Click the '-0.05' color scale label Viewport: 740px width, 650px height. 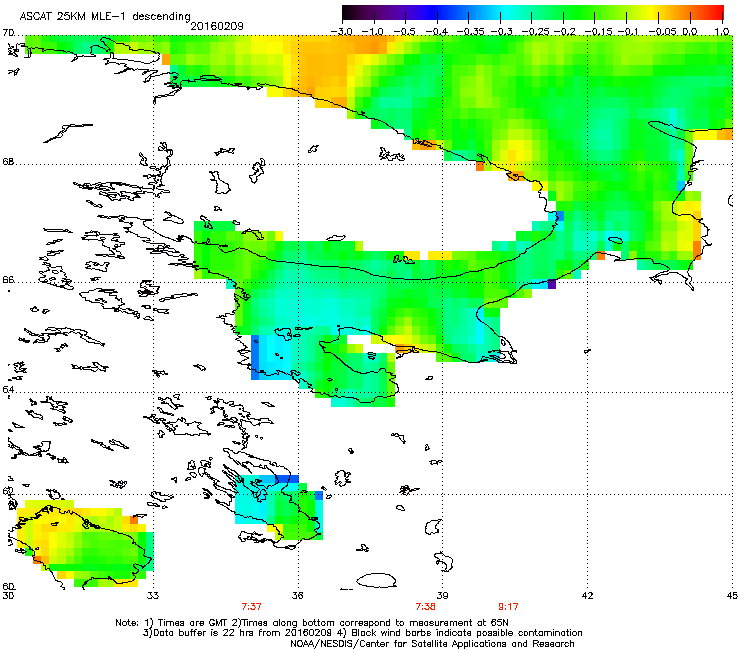point(662,32)
